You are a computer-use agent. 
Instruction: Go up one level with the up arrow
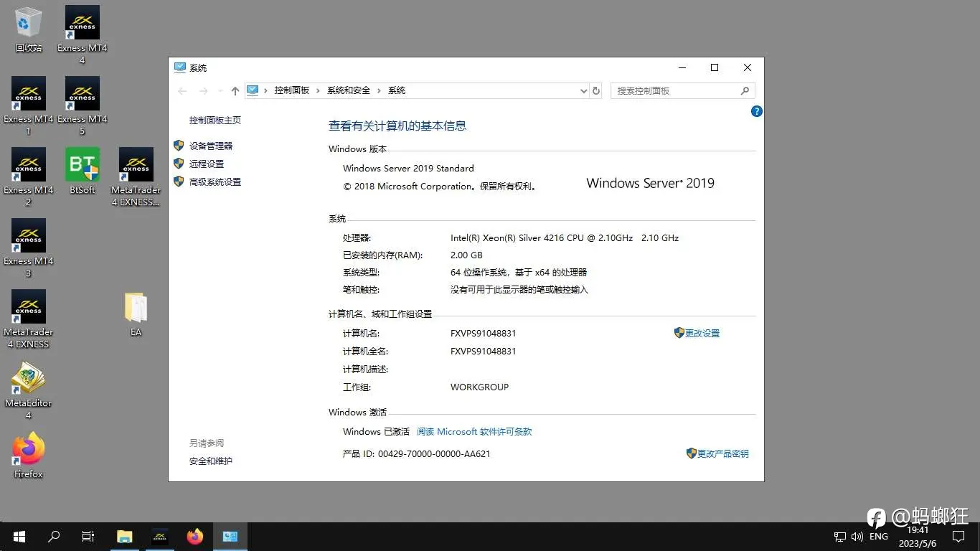(235, 90)
